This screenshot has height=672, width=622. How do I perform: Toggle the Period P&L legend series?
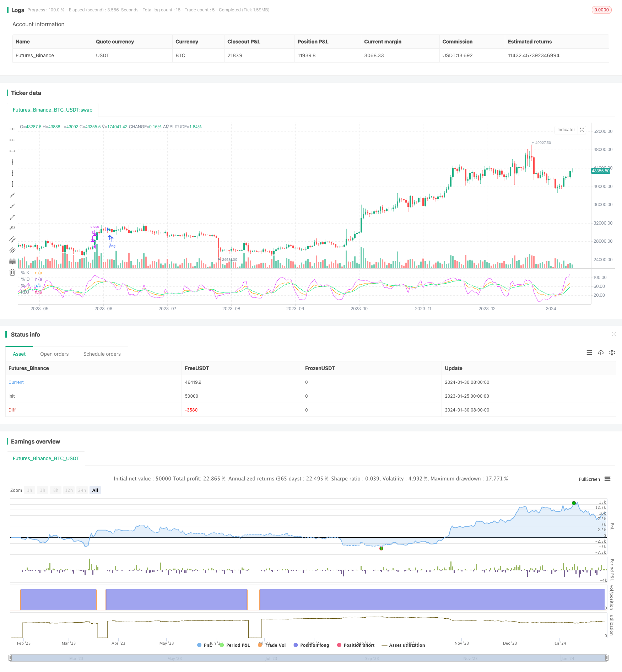coord(235,645)
